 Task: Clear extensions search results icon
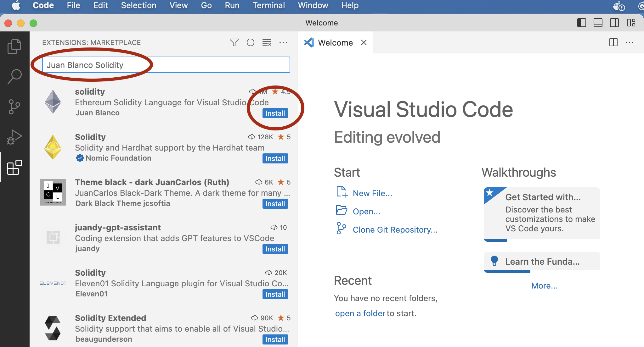pyautogui.click(x=267, y=42)
